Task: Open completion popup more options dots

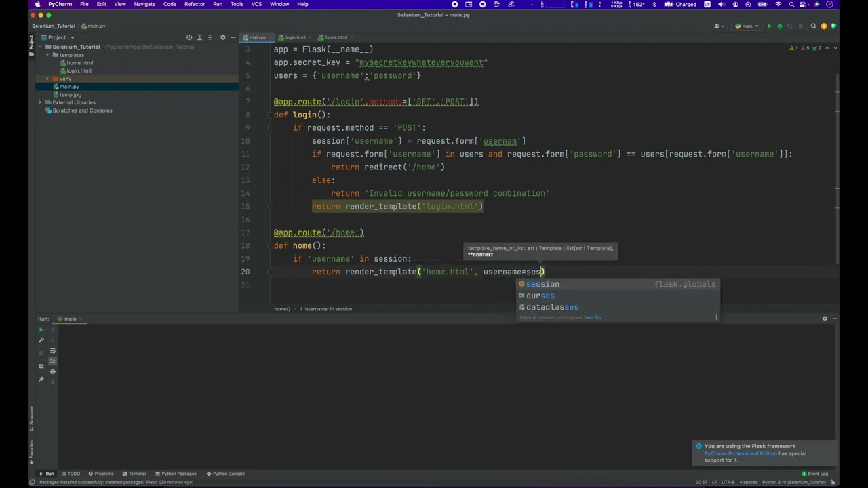Action: (x=715, y=317)
